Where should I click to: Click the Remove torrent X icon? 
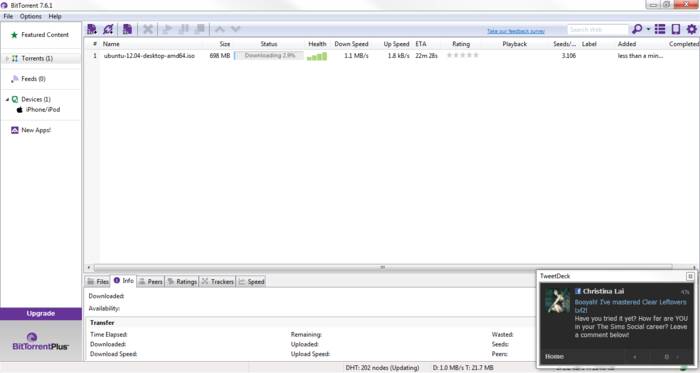(x=148, y=29)
